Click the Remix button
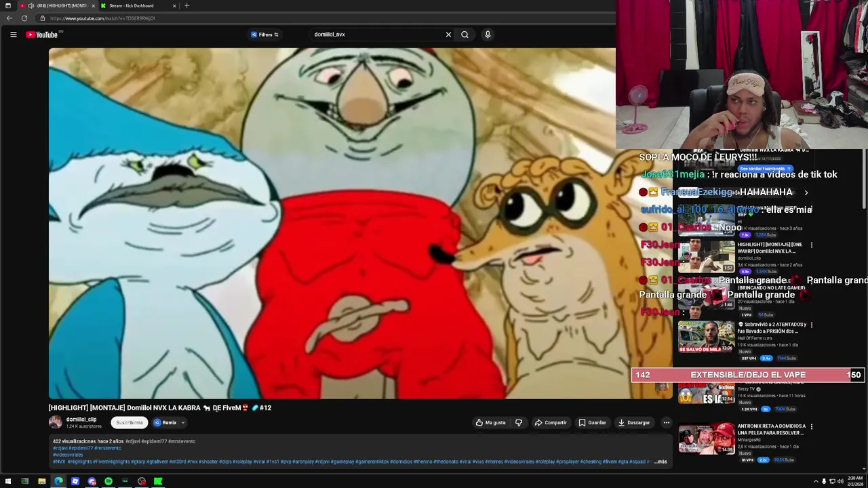Screen dimensions: 868x488 click(165, 422)
